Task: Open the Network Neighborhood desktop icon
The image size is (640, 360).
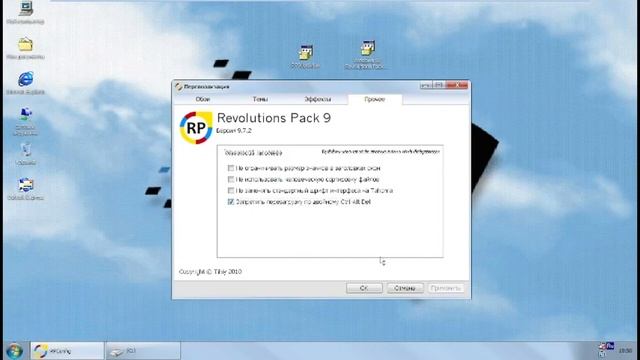Action: 26,115
